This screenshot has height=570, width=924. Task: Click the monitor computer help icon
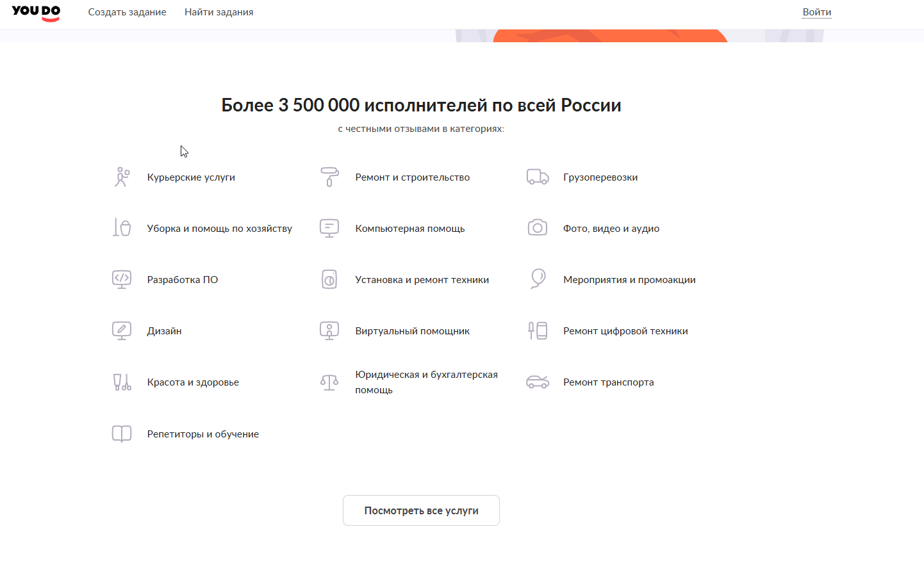329,229
